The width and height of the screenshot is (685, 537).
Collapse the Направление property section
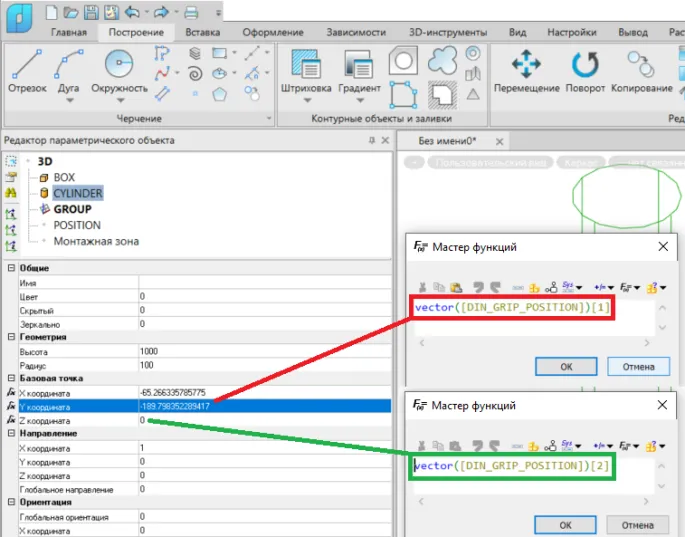(11, 435)
